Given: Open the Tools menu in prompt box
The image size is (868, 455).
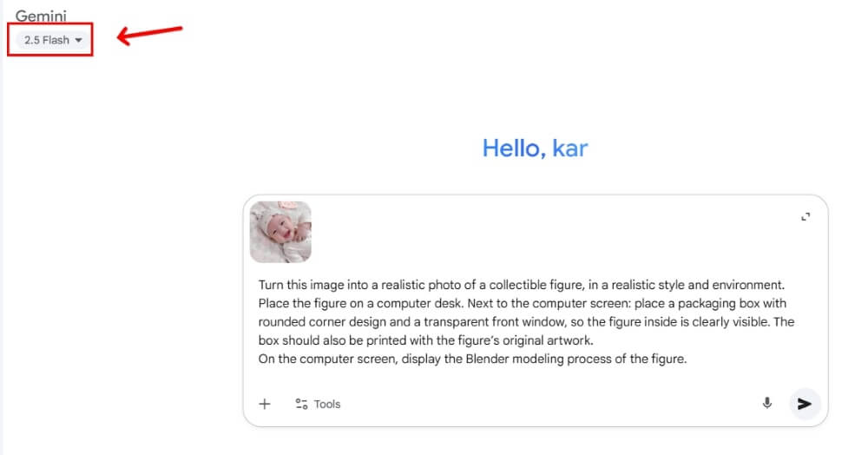Looking at the screenshot, I should coord(319,404).
